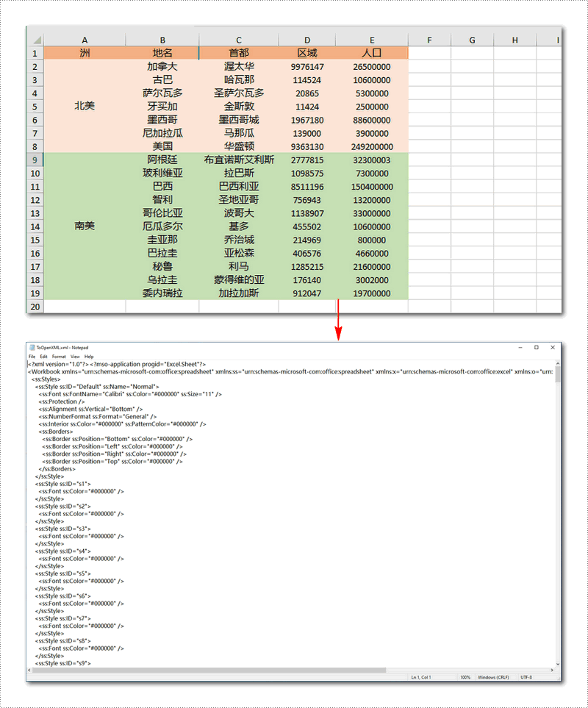Image resolution: width=588 pixels, height=708 pixels.
Task: Click the 19700000 population cell
Action: coord(372,293)
